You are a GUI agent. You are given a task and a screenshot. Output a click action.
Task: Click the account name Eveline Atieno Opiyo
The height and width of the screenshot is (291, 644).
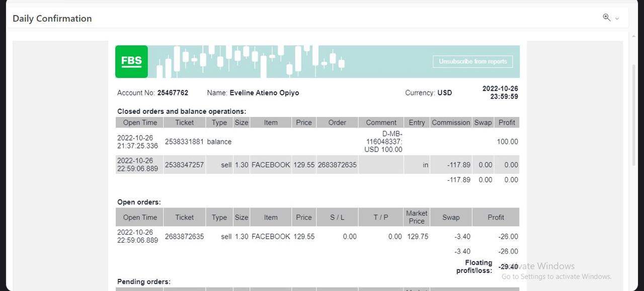pos(264,93)
